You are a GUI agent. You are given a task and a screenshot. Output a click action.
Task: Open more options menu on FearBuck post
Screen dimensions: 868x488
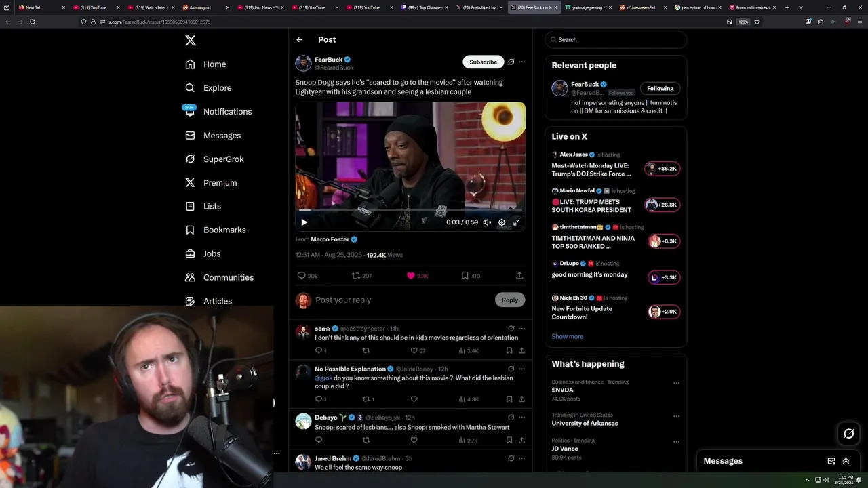[x=521, y=62]
